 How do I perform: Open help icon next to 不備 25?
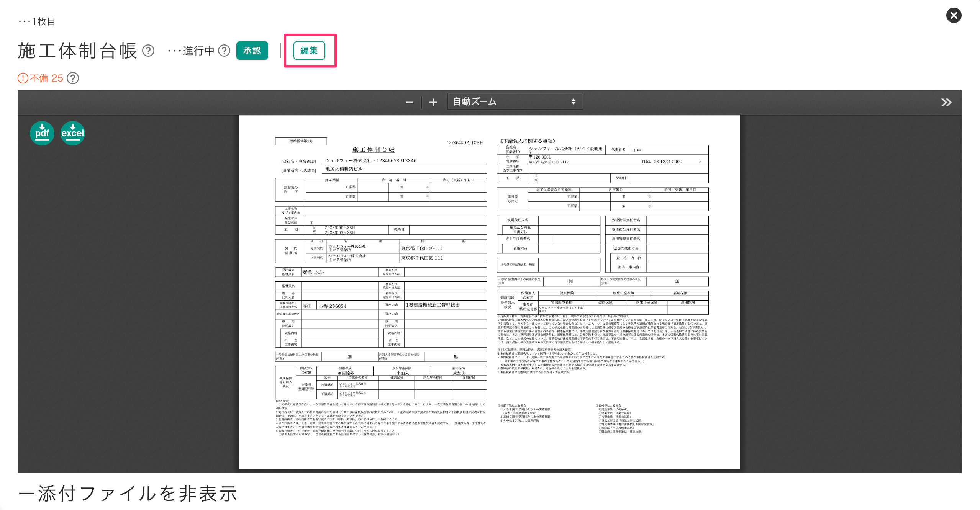[73, 78]
